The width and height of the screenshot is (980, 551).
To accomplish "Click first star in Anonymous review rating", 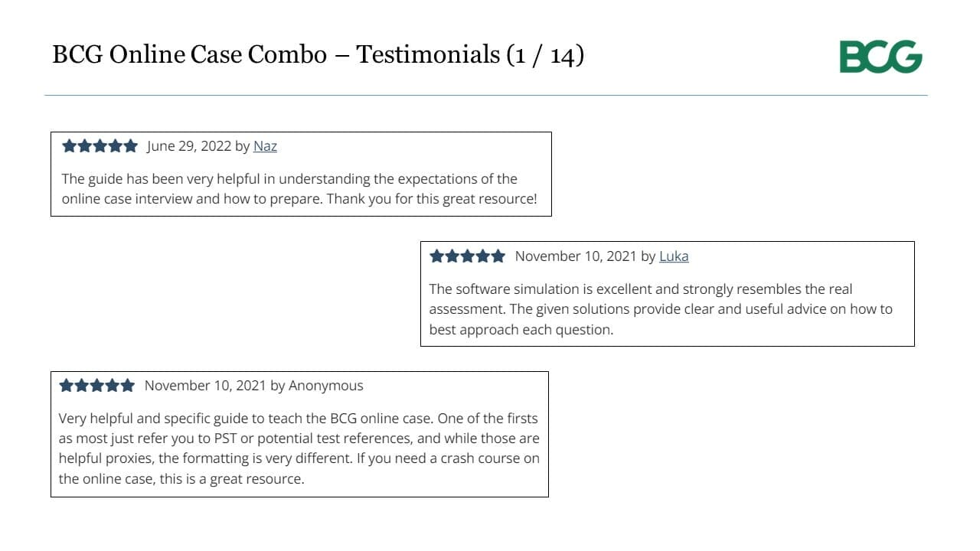I will 67,386.
